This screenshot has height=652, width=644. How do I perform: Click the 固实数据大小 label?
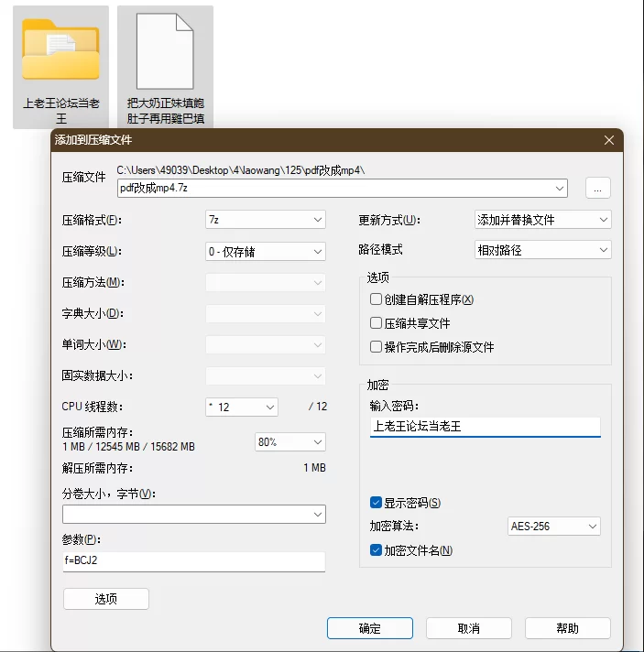tap(97, 375)
